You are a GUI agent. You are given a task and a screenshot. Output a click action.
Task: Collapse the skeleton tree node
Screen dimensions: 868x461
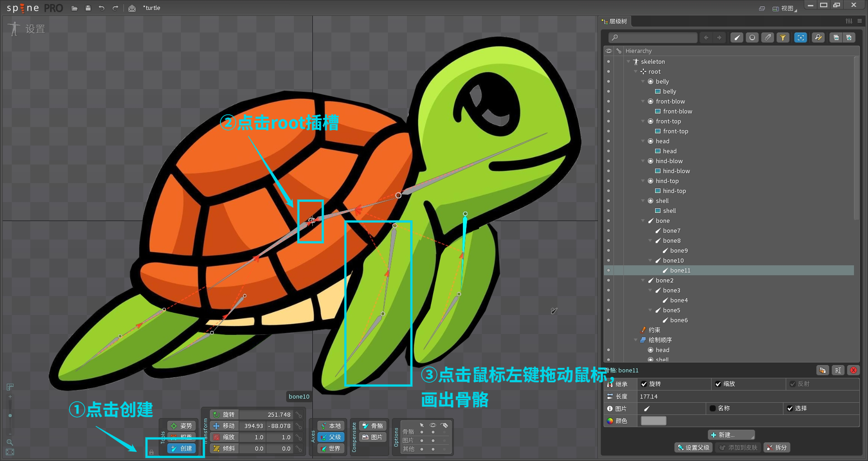(x=628, y=61)
